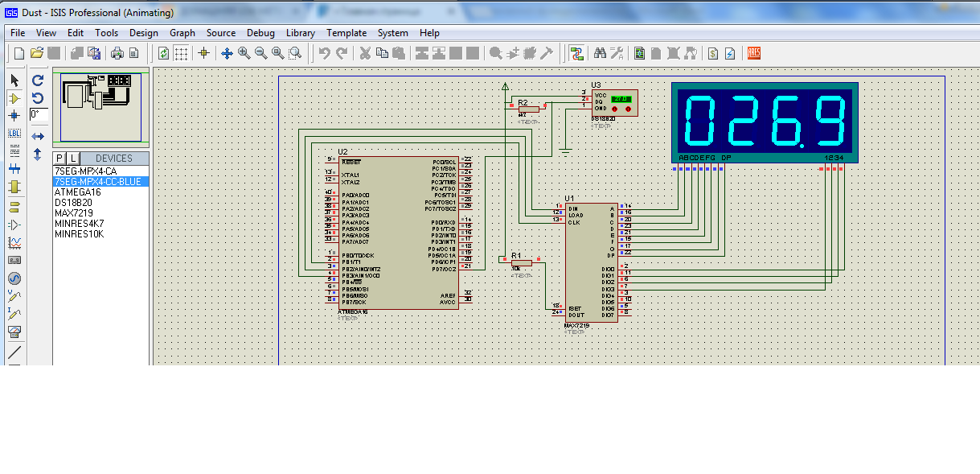Image resolution: width=980 pixels, height=474 pixels.
Task: Open the Library menu
Action: point(300,33)
